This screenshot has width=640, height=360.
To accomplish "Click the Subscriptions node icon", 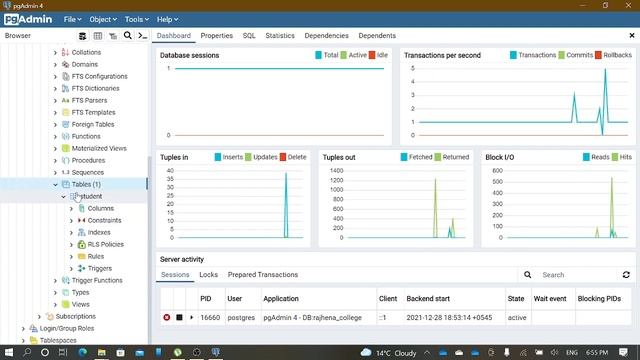I will 49,316.
